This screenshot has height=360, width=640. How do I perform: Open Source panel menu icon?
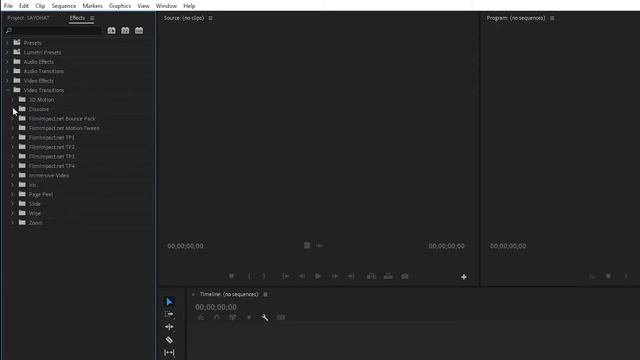[x=211, y=18]
